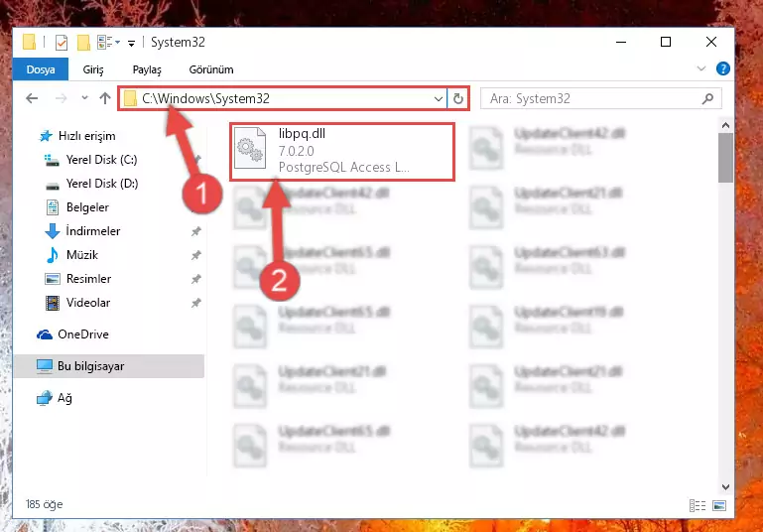Open Customize Quick Access Toolbar dropdown arrow

point(131,44)
